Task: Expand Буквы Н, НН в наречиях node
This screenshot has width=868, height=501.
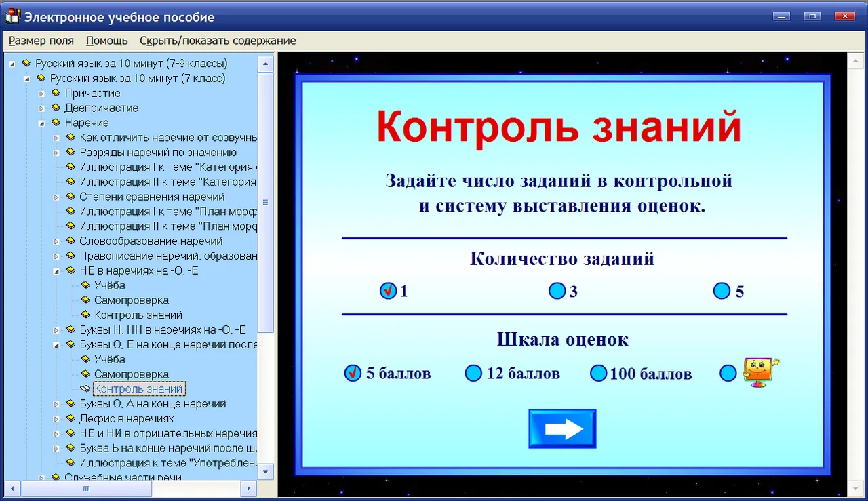Action: (x=56, y=330)
